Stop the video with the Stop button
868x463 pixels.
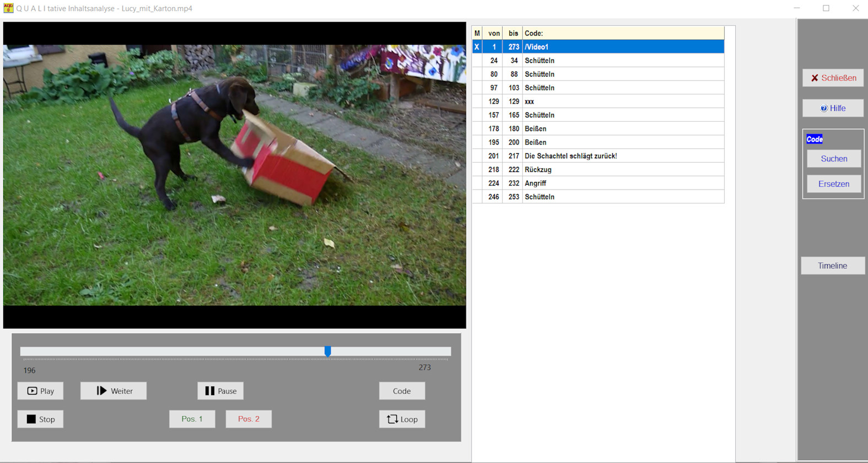click(x=40, y=419)
